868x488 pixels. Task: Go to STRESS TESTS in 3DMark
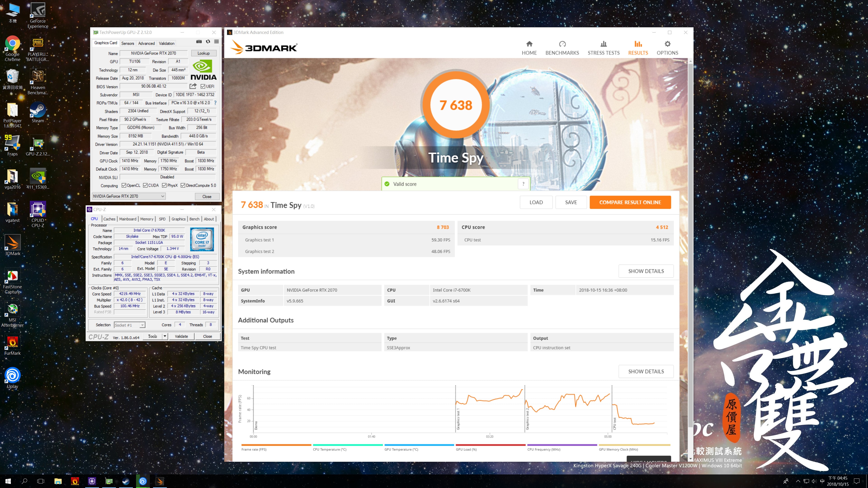point(604,48)
